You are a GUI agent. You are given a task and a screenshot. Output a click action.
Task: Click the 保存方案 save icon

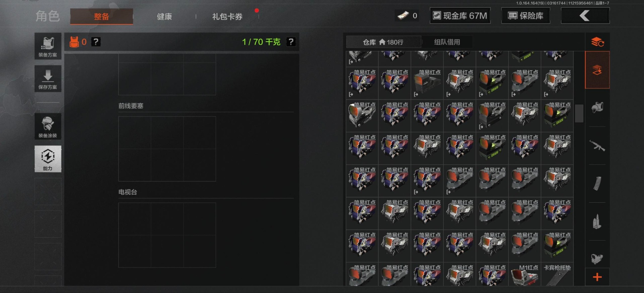pyautogui.click(x=48, y=79)
